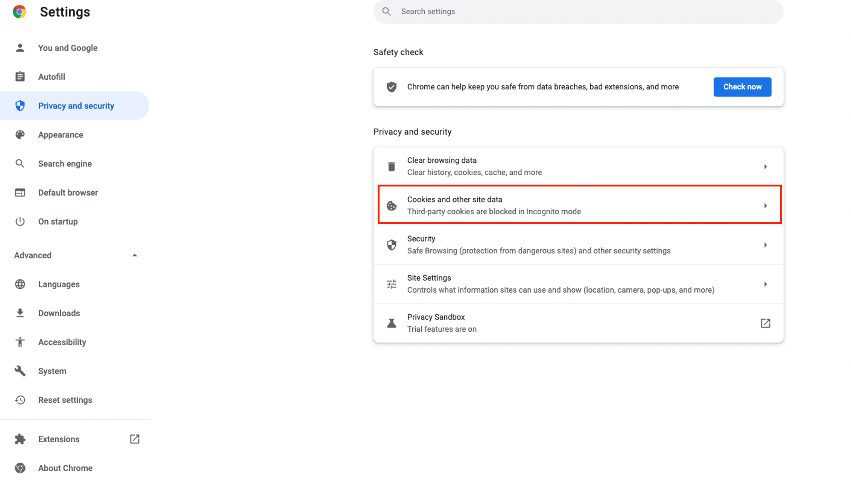851x504 pixels.
Task: Open the Security settings row
Action: (x=578, y=245)
